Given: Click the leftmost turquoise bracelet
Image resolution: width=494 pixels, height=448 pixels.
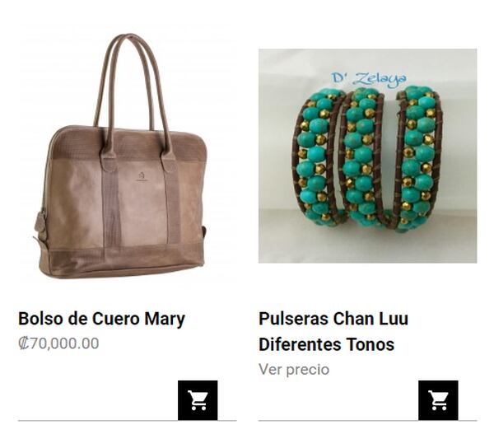Looking at the screenshot, I should click(x=317, y=157).
